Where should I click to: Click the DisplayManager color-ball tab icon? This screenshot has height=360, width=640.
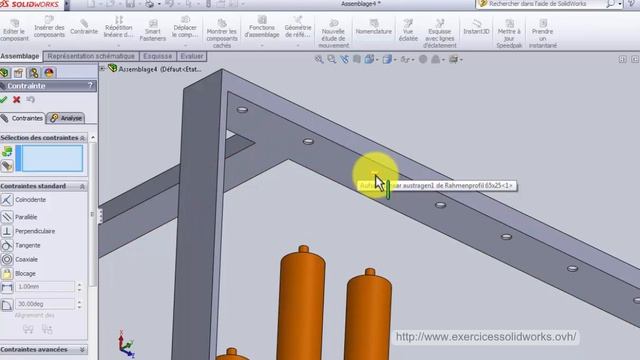pyautogui.click(x=49, y=73)
